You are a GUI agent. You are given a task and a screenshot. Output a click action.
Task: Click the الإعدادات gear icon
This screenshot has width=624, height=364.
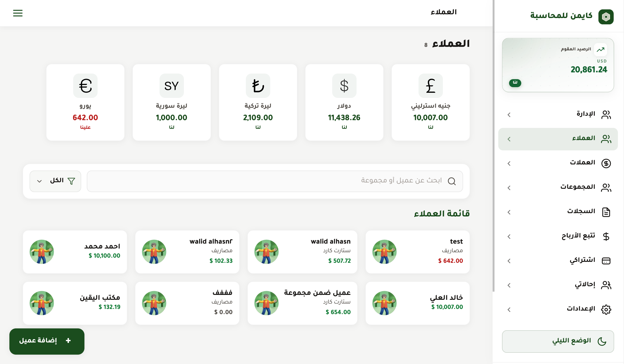click(606, 309)
